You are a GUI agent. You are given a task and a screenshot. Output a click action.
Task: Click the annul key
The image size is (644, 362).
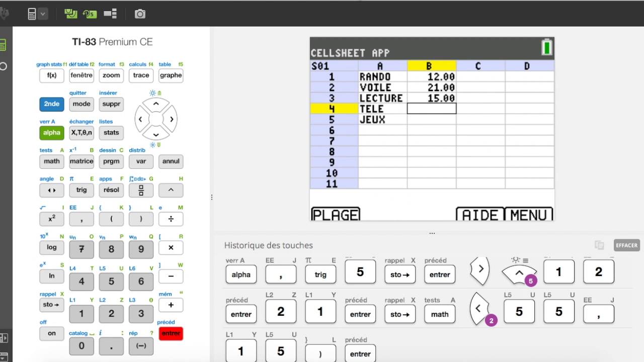(171, 161)
